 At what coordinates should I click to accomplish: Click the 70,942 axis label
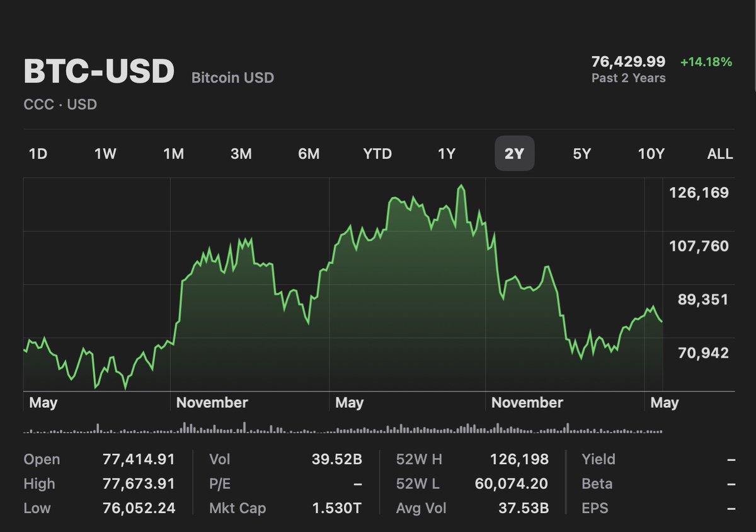[x=703, y=353]
